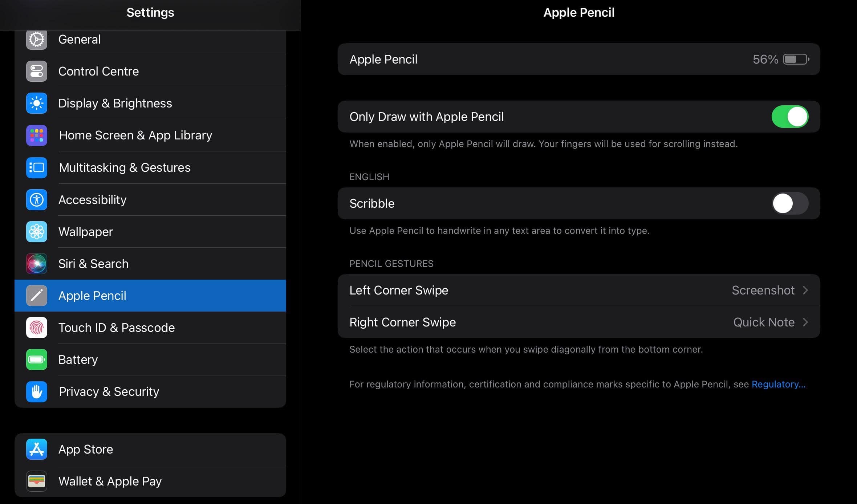Viewport: 857px width, 504px height.
Task: Select Multitasking & Gestures
Action: click(150, 167)
